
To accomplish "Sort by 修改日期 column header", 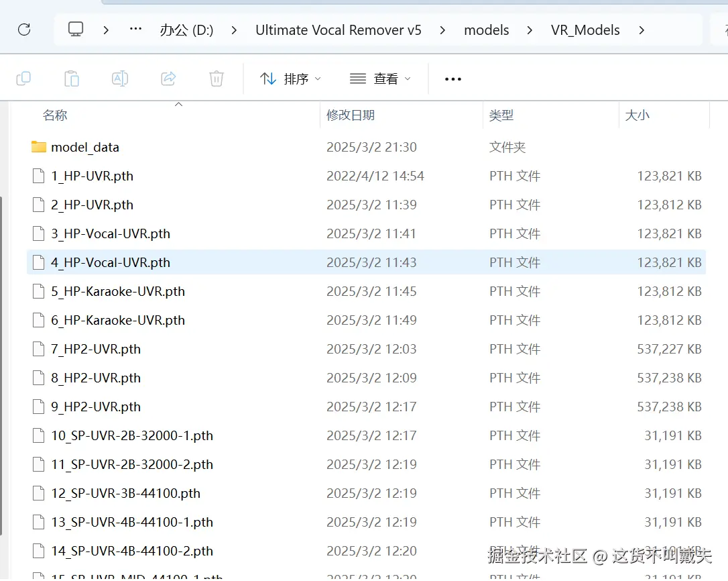I will pos(351,115).
